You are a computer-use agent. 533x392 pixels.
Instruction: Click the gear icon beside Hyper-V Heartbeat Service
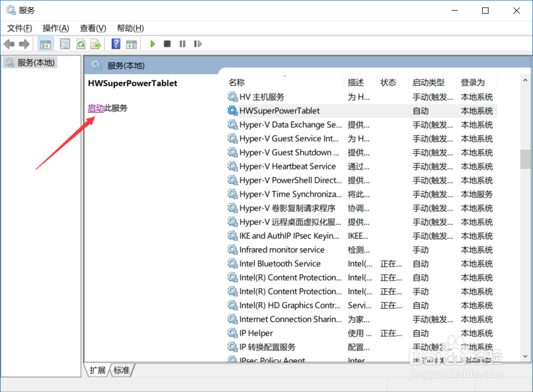232,166
